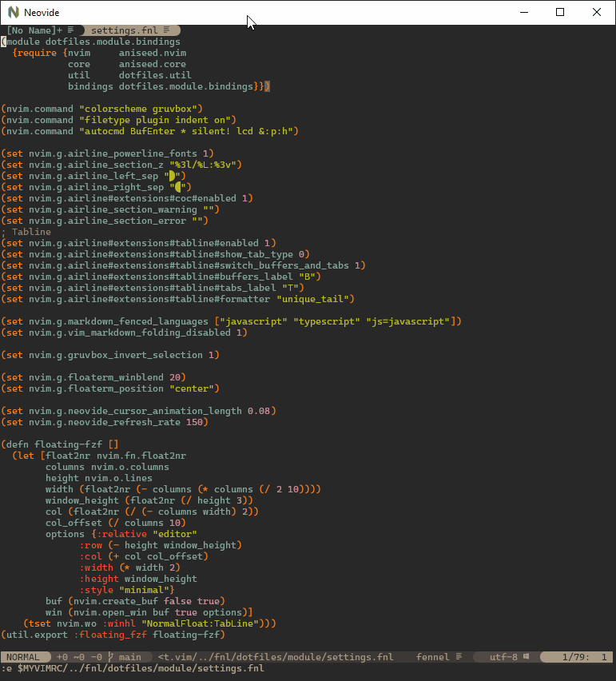Click the aniseed.core require entry

coord(153,64)
